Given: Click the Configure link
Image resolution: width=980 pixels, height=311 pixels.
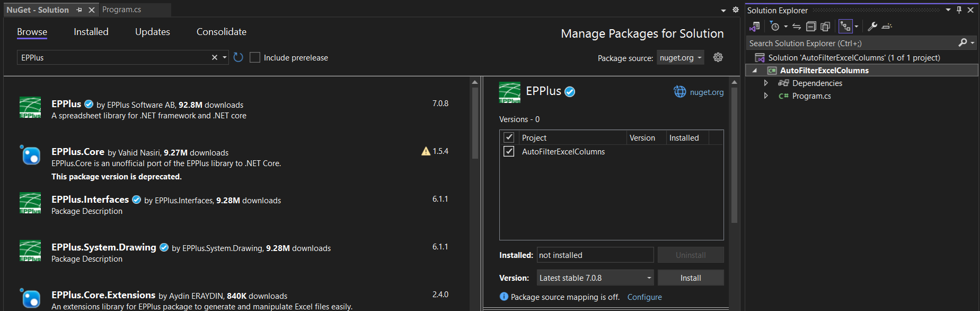Looking at the screenshot, I should pyautogui.click(x=644, y=297).
